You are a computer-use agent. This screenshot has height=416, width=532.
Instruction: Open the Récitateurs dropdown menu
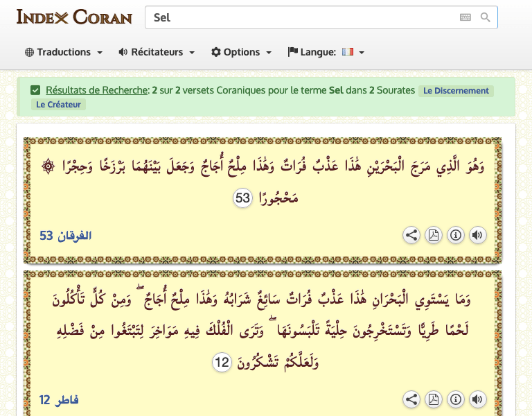tap(157, 52)
